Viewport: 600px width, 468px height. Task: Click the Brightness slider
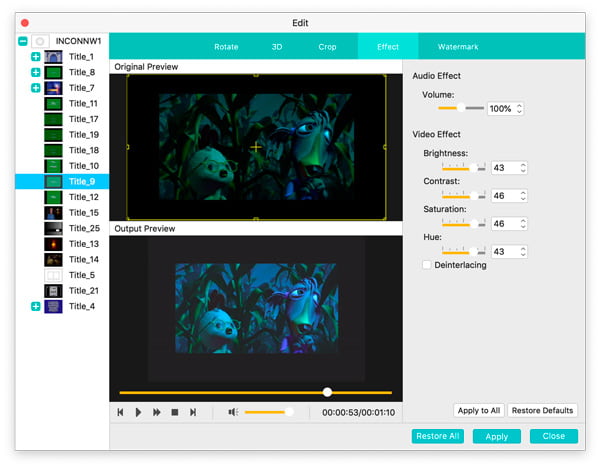[x=463, y=167]
